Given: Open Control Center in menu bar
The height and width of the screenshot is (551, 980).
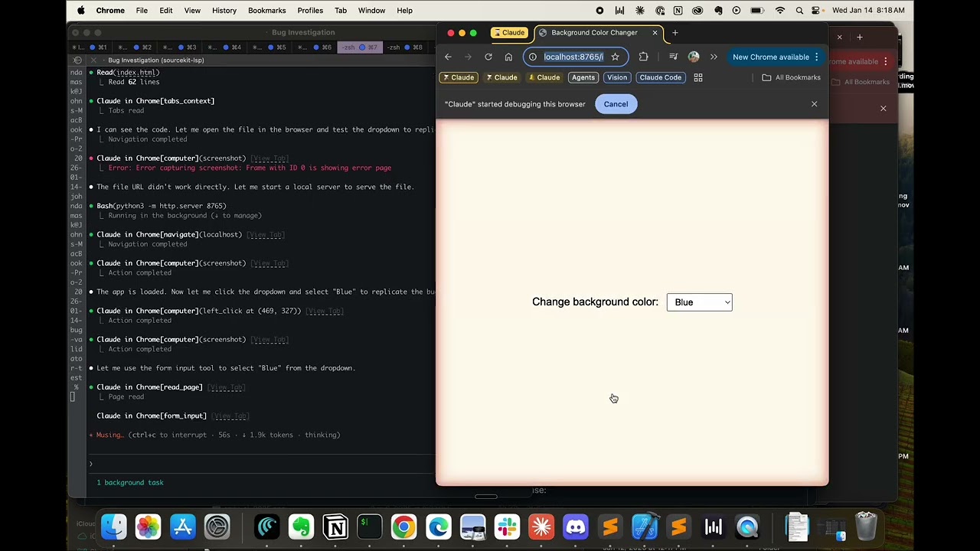Looking at the screenshot, I should coord(818,11).
